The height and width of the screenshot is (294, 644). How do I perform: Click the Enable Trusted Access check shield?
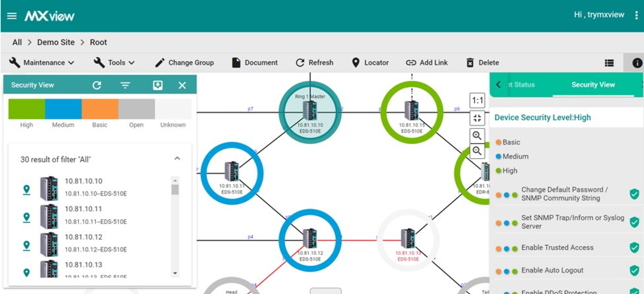click(634, 248)
